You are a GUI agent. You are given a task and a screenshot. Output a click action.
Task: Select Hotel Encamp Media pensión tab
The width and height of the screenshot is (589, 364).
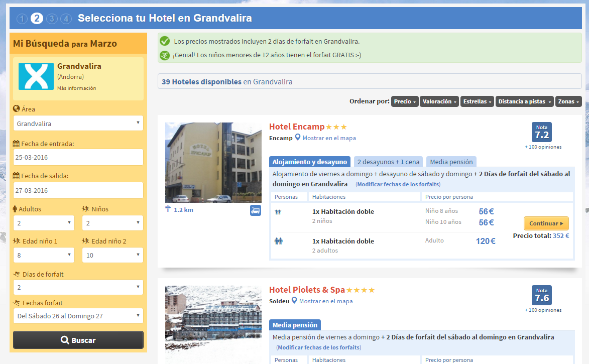(x=451, y=162)
